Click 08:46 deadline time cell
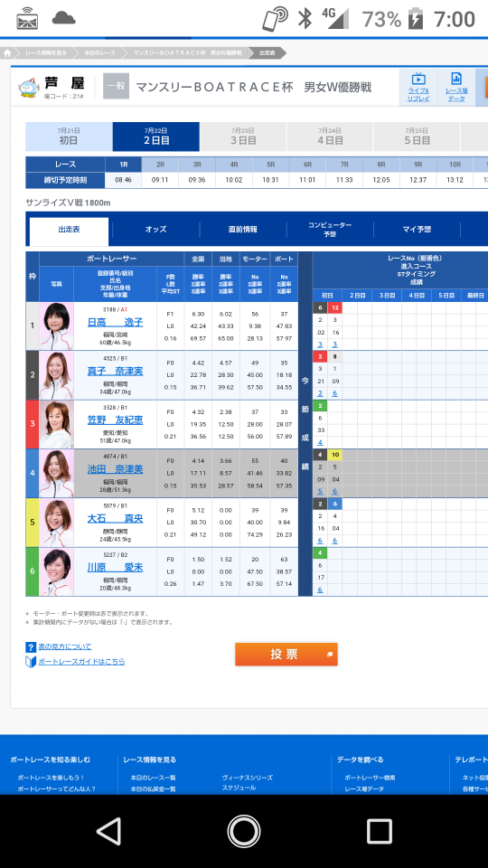 pyautogui.click(x=124, y=181)
